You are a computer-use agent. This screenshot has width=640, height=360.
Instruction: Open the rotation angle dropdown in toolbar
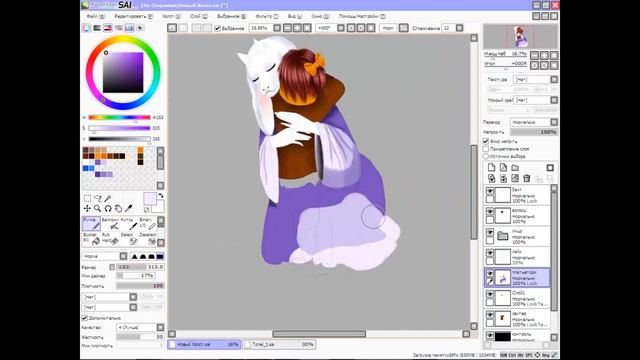pyautogui.click(x=340, y=28)
